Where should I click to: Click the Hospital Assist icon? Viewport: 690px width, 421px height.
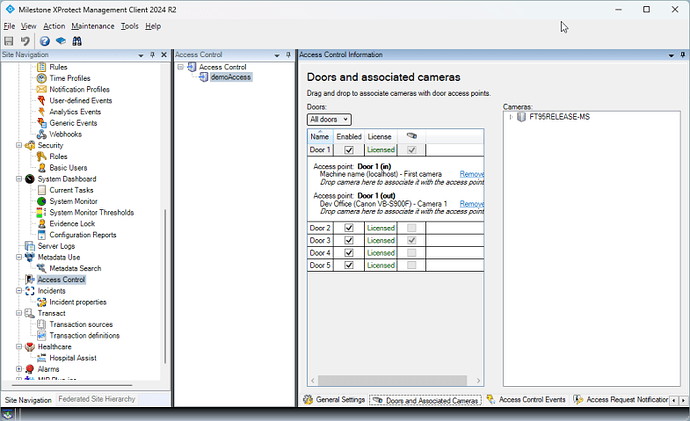pos(41,358)
